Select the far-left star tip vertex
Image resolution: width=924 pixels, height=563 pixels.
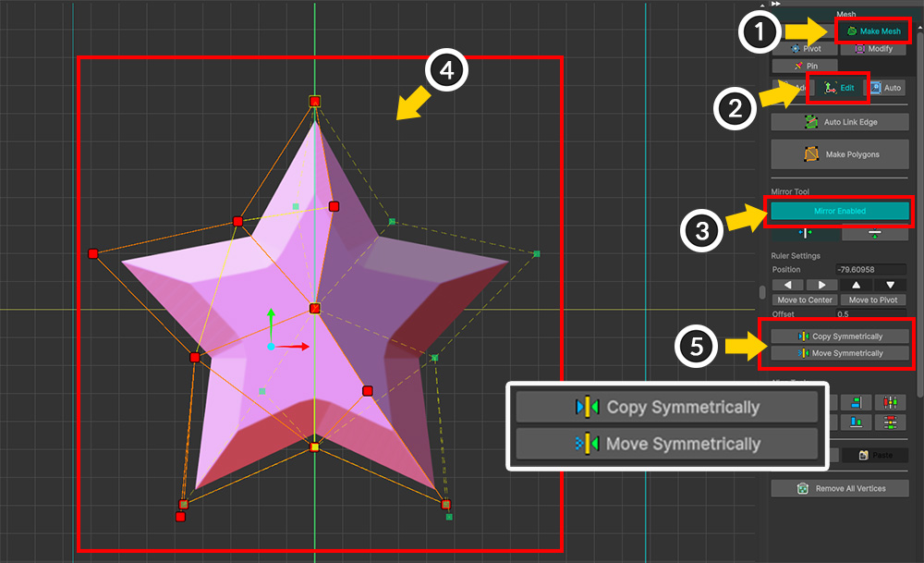pyautogui.click(x=93, y=254)
